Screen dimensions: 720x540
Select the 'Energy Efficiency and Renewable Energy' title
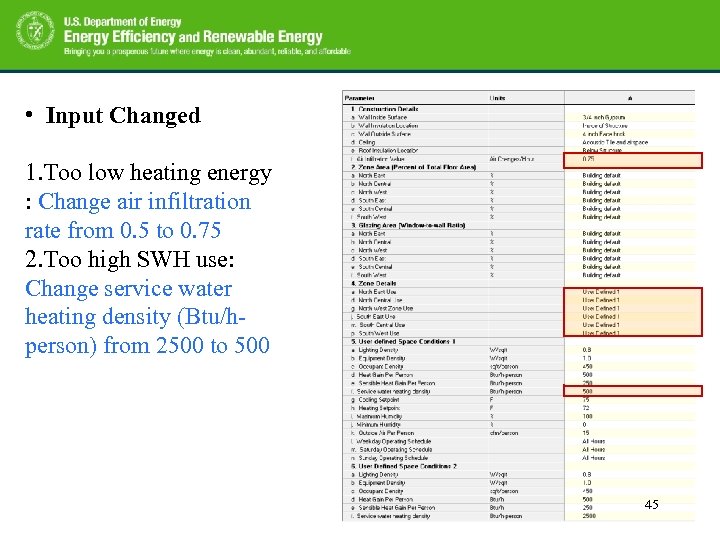click(193, 36)
